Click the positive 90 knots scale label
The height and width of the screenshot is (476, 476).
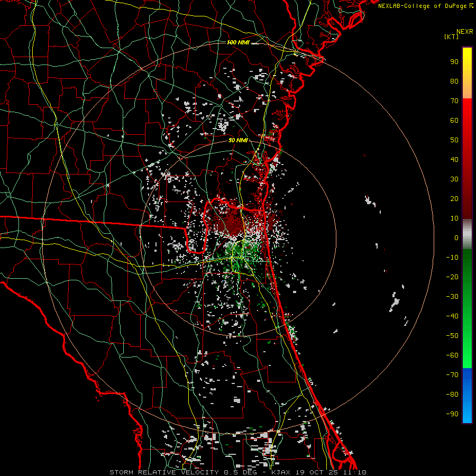(x=454, y=62)
